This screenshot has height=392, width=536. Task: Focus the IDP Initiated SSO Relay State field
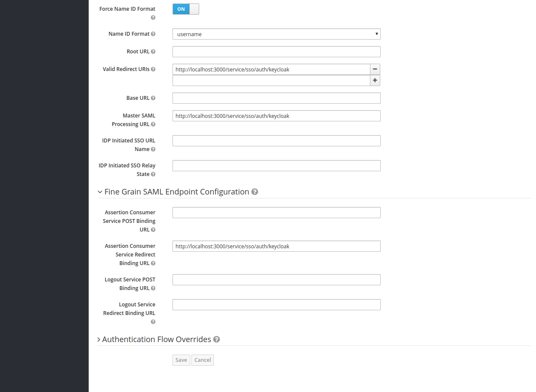coord(276,165)
